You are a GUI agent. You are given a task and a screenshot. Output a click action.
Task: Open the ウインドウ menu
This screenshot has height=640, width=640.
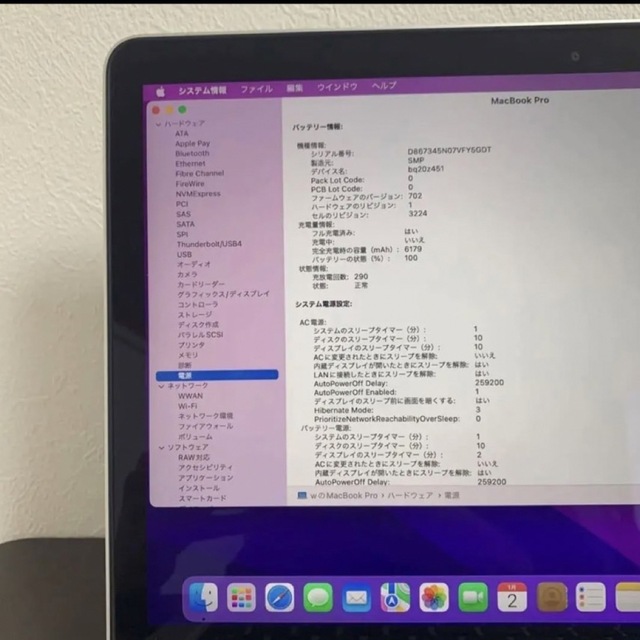click(337, 87)
